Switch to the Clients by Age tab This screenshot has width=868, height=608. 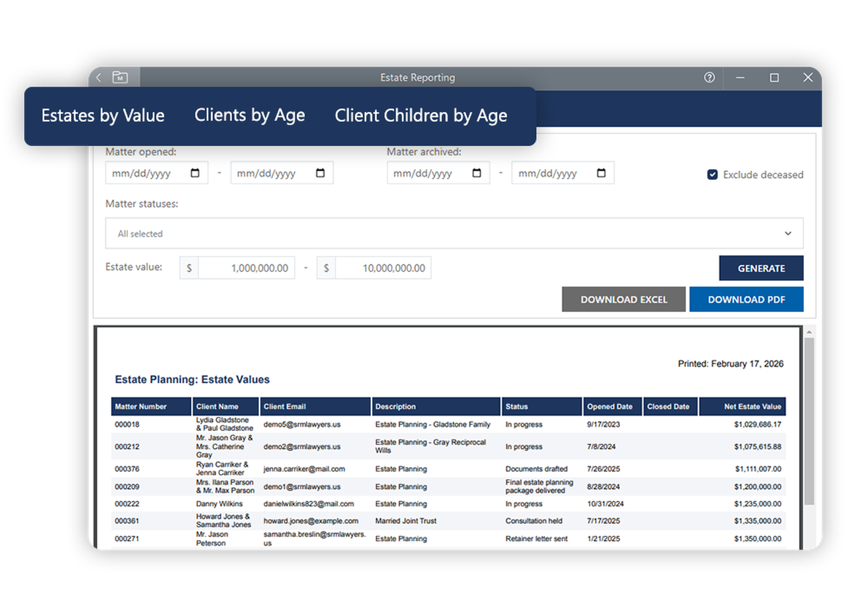(x=250, y=115)
